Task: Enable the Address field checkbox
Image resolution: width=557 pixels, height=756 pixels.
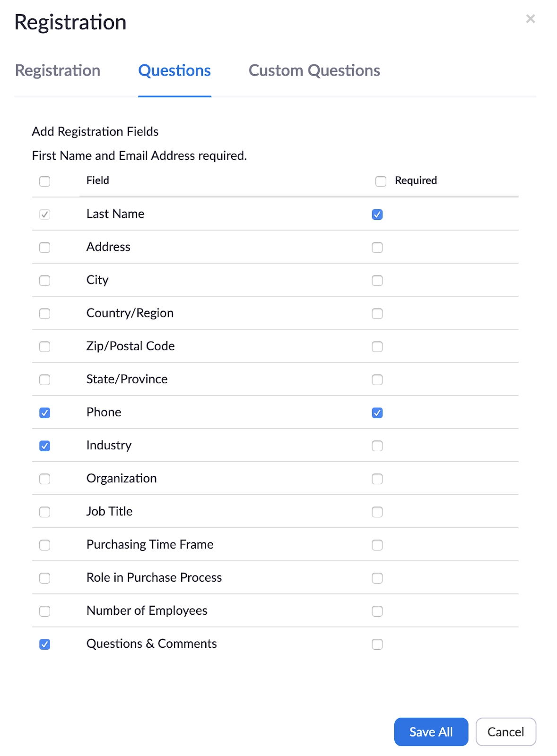Action: [x=45, y=248]
